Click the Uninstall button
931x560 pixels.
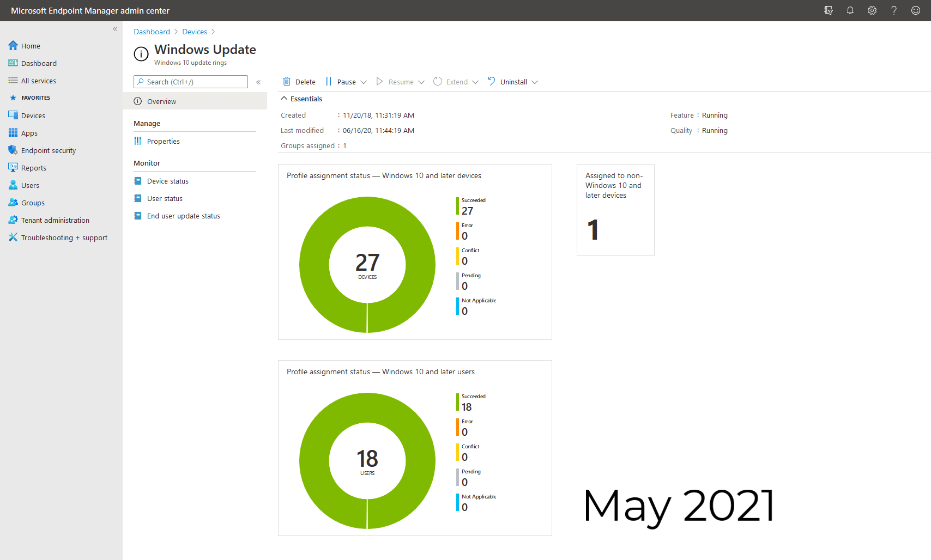coord(513,82)
